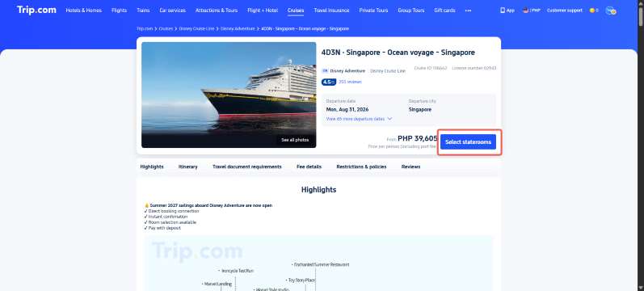Open the user account avatar icon

611,11
